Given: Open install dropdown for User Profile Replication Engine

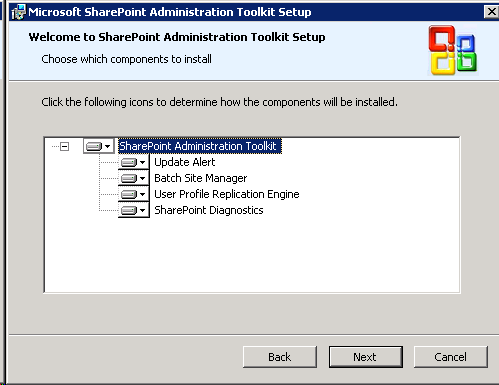Looking at the screenshot, I should coord(133,194).
